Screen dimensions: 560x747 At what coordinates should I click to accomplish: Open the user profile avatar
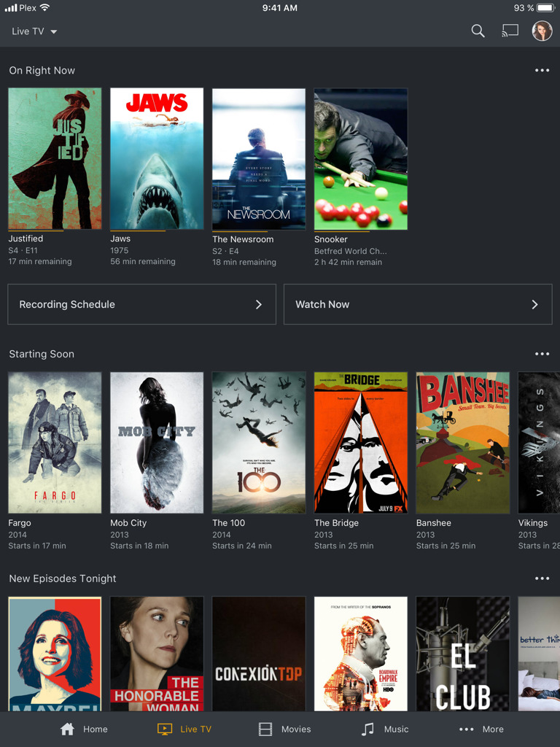[x=542, y=31]
